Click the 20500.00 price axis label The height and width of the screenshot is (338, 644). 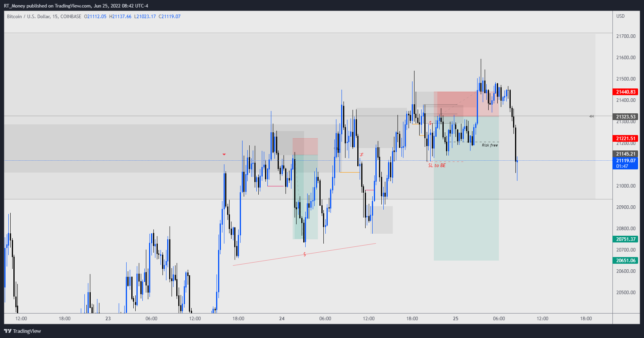point(626,293)
